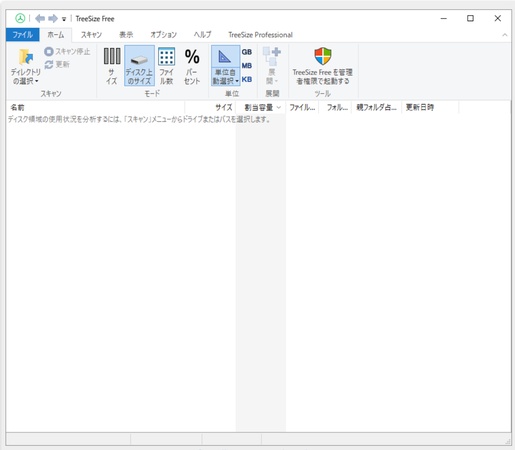Switch to the ホーム tab
The width and height of the screenshot is (515, 450).
(x=56, y=35)
